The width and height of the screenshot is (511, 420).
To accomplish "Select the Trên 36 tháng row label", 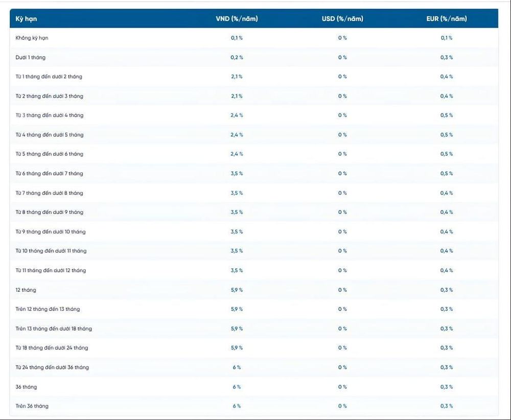I will [x=32, y=406].
